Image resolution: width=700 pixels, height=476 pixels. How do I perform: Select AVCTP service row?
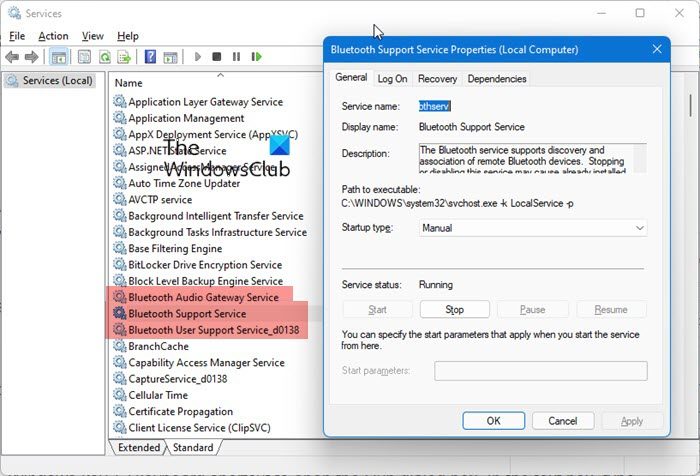153,200
